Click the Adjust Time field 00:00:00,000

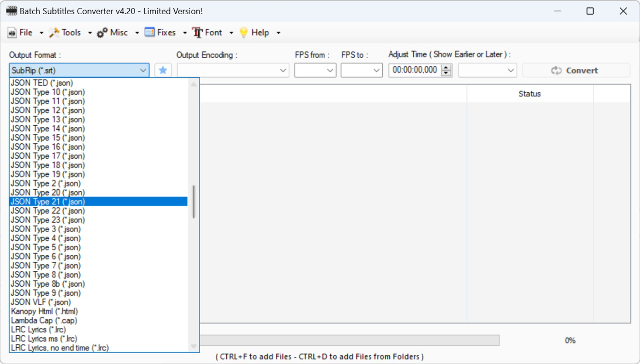(415, 70)
